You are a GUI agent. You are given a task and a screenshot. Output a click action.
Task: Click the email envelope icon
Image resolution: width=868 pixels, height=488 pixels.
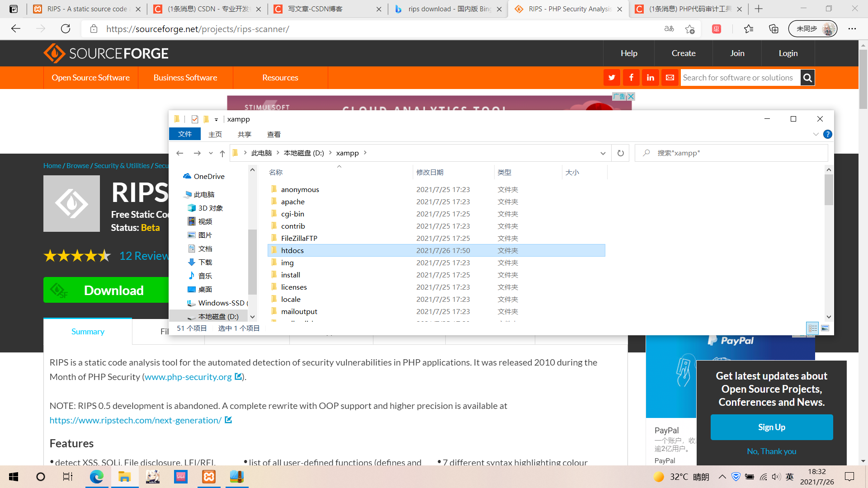point(670,78)
